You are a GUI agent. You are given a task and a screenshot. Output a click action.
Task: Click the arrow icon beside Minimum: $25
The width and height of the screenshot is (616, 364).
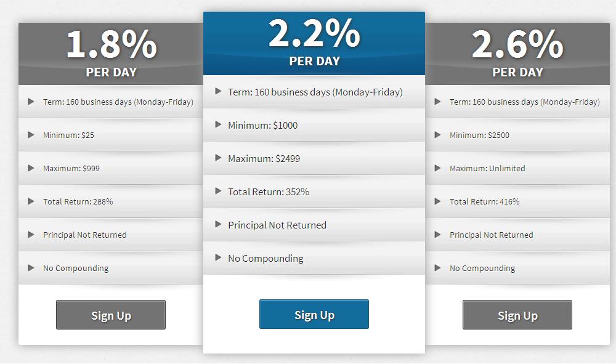(x=31, y=135)
